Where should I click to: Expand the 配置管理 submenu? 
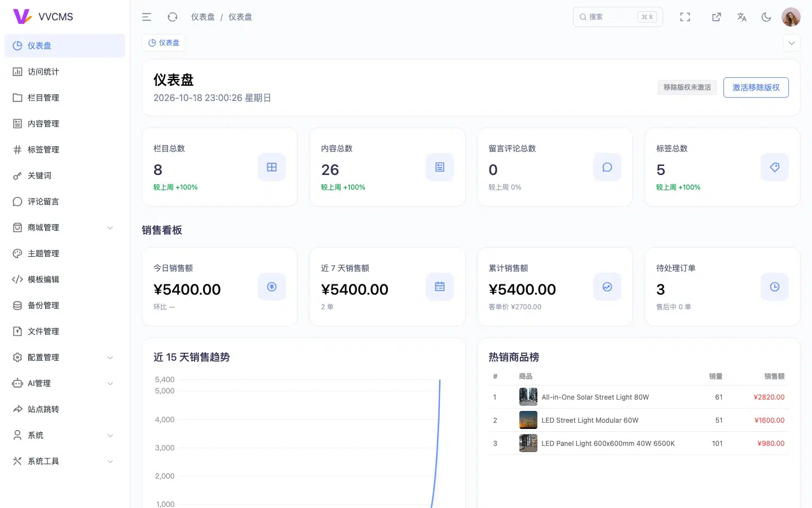click(65, 357)
